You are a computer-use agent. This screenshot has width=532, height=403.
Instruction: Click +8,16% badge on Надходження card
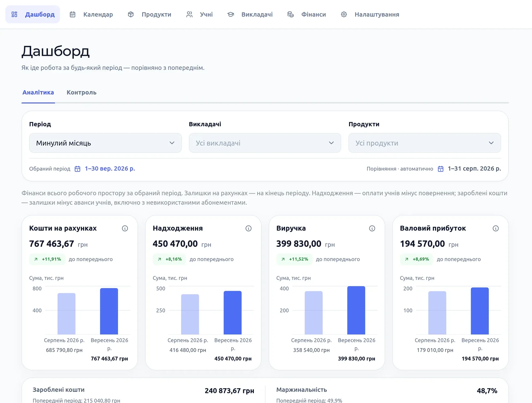(169, 259)
